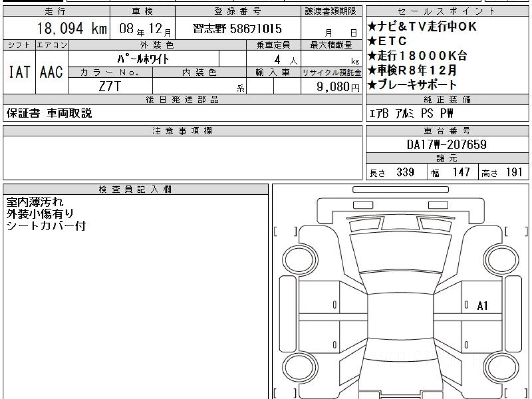The width and height of the screenshot is (532, 399).
Task: Click the ★ETC sales point
Action: [387, 41]
